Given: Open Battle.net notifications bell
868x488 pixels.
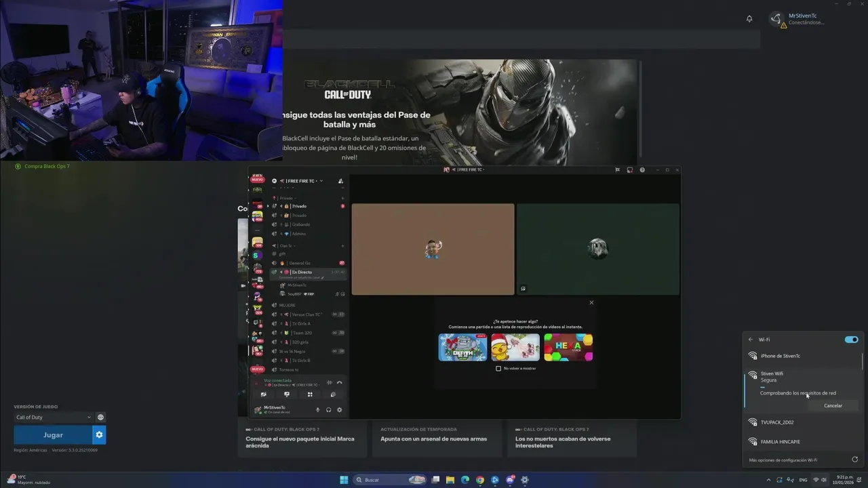Looking at the screenshot, I should (749, 19).
